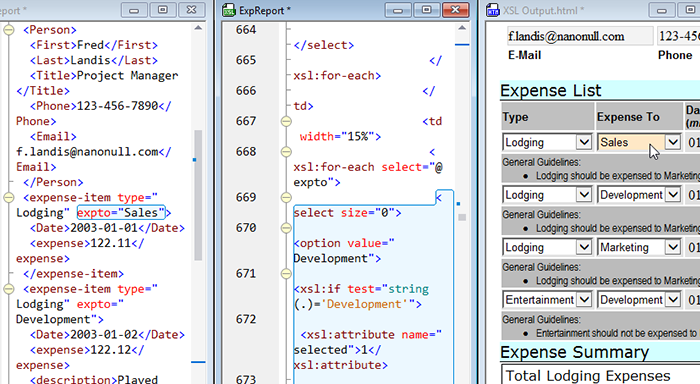Open Lodging Type dropdown in second row

[x=583, y=195]
